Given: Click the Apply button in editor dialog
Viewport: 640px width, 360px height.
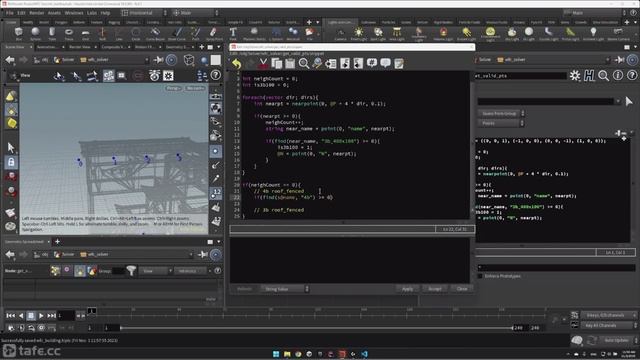Looking at the screenshot, I should [x=407, y=289].
